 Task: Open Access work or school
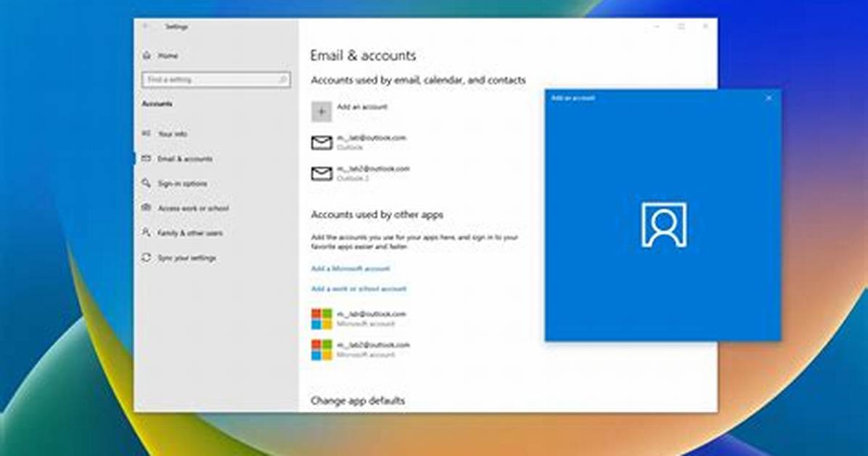[x=193, y=208]
